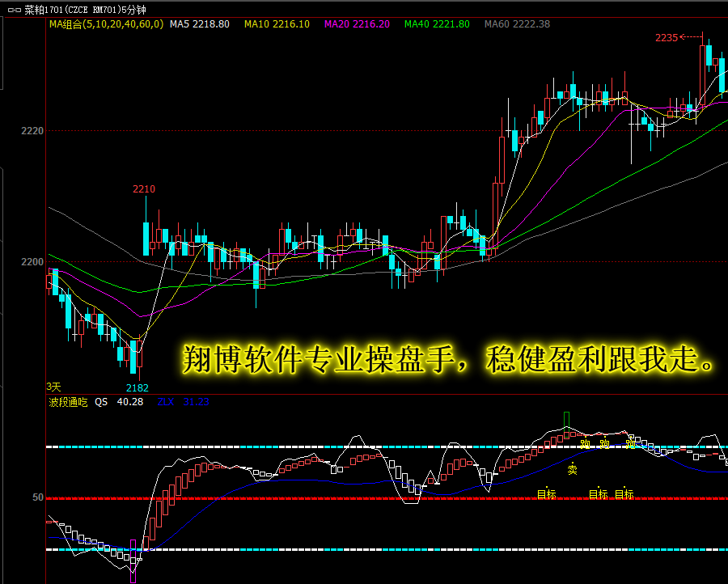Open the 波段通吃 indicator name
The width and height of the screenshot is (728, 584).
click(68, 402)
